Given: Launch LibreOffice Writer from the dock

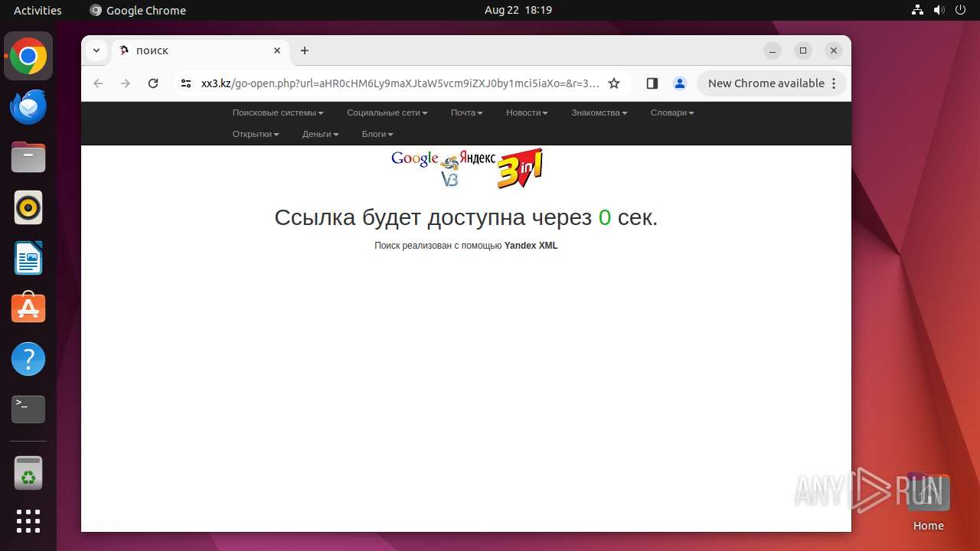Looking at the screenshot, I should coord(28,258).
